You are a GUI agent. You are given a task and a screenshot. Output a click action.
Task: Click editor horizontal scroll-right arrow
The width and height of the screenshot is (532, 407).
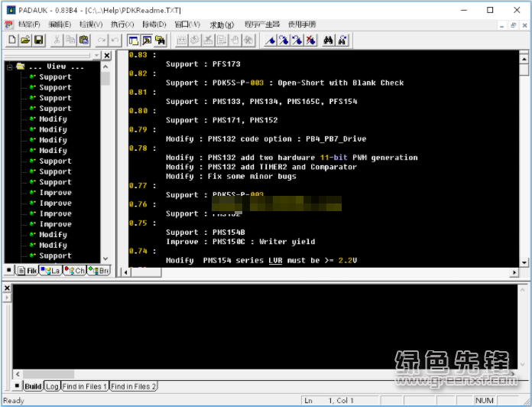tap(514, 272)
